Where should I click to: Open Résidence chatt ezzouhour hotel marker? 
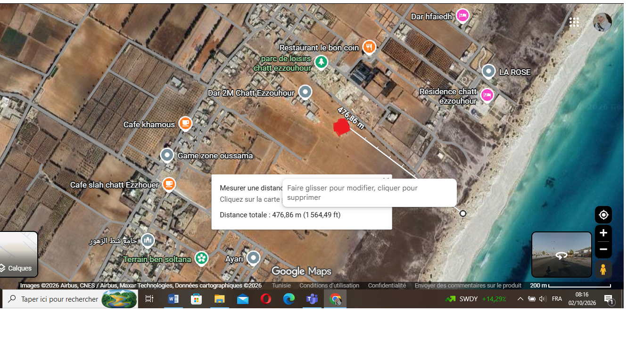click(487, 95)
